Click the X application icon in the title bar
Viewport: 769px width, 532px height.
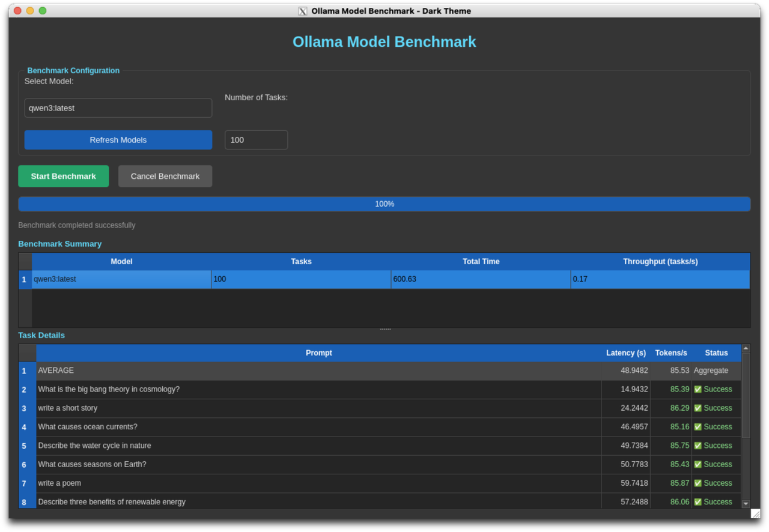[x=302, y=11]
